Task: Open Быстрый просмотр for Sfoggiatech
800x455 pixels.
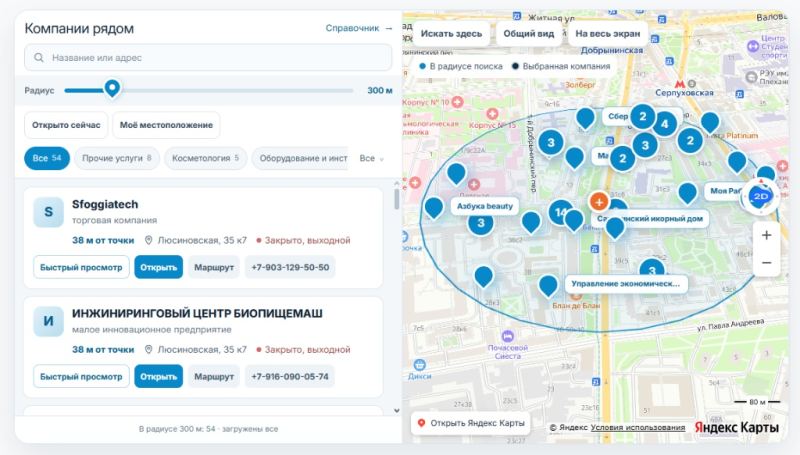Action: (x=81, y=267)
